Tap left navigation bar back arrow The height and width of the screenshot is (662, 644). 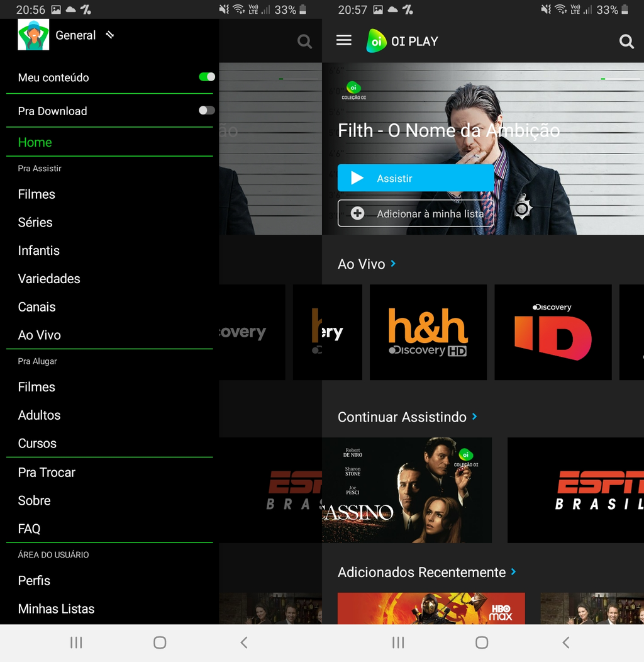coord(244,642)
